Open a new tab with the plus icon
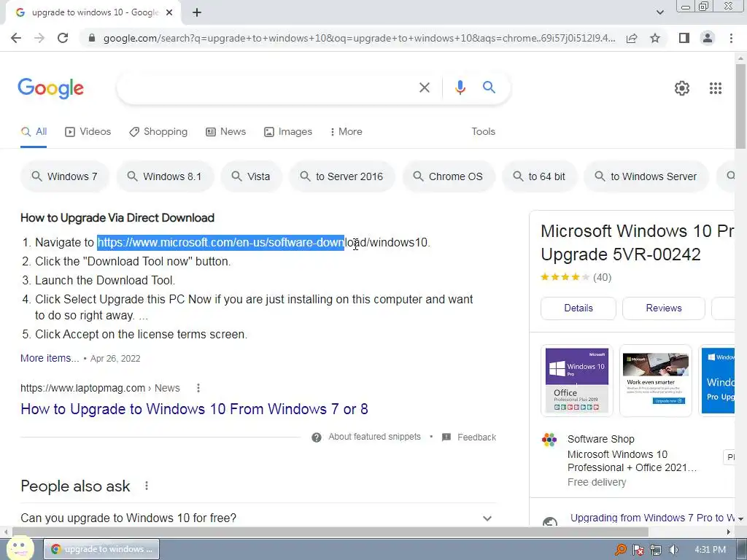This screenshot has height=560, width=747. point(197,12)
